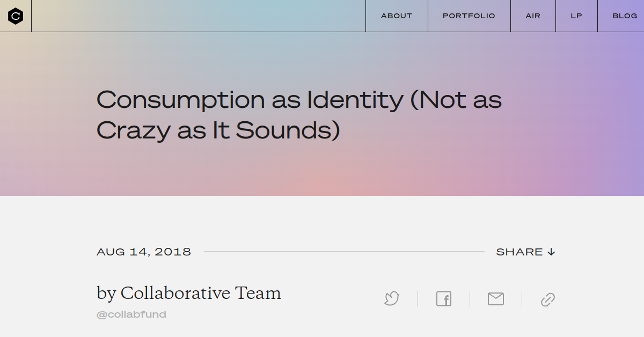
Task: Select the envelope sharing icon
Action: tap(495, 299)
